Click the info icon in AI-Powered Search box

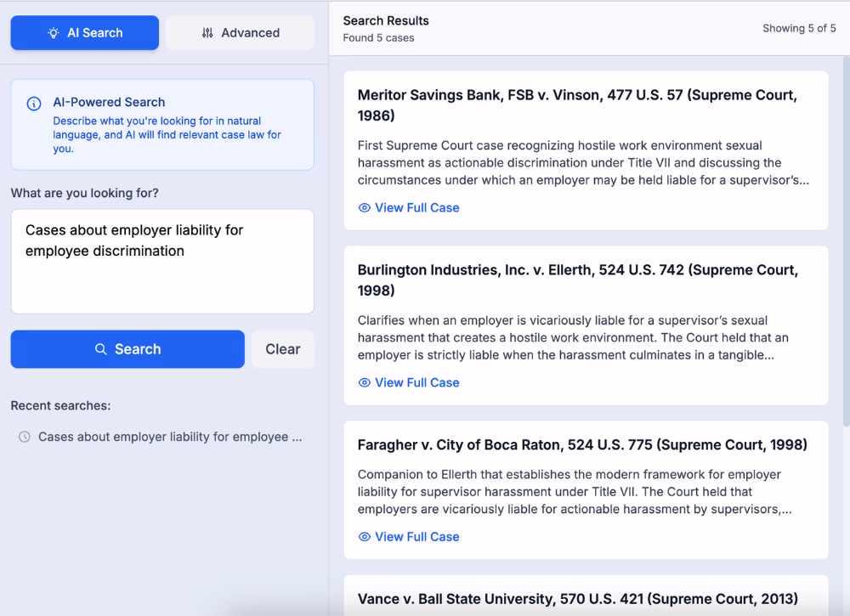34,104
